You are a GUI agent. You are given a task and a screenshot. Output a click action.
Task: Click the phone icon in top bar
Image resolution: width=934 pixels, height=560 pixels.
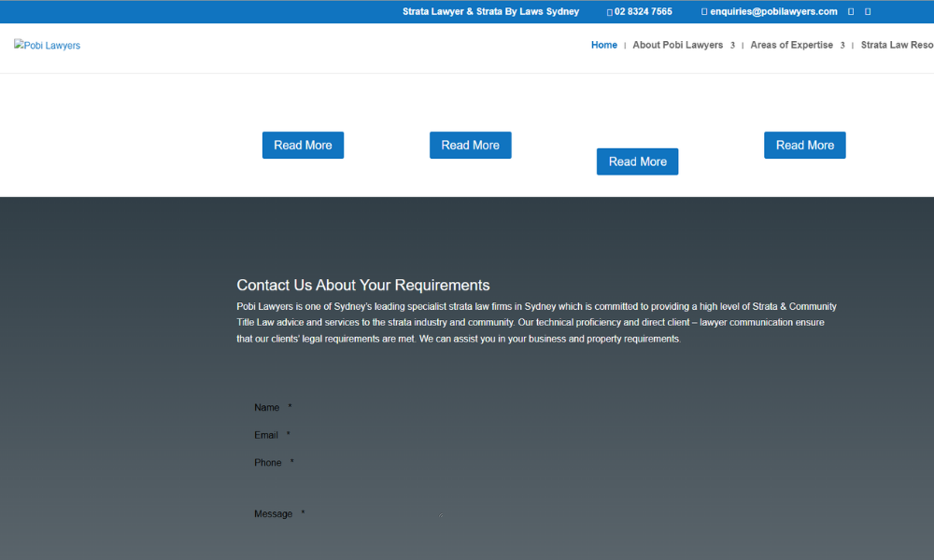tap(610, 12)
